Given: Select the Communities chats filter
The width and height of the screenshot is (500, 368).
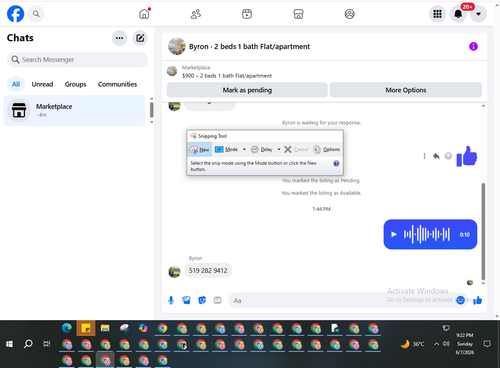Looking at the screenshot, I should click(x=117, y=84).
